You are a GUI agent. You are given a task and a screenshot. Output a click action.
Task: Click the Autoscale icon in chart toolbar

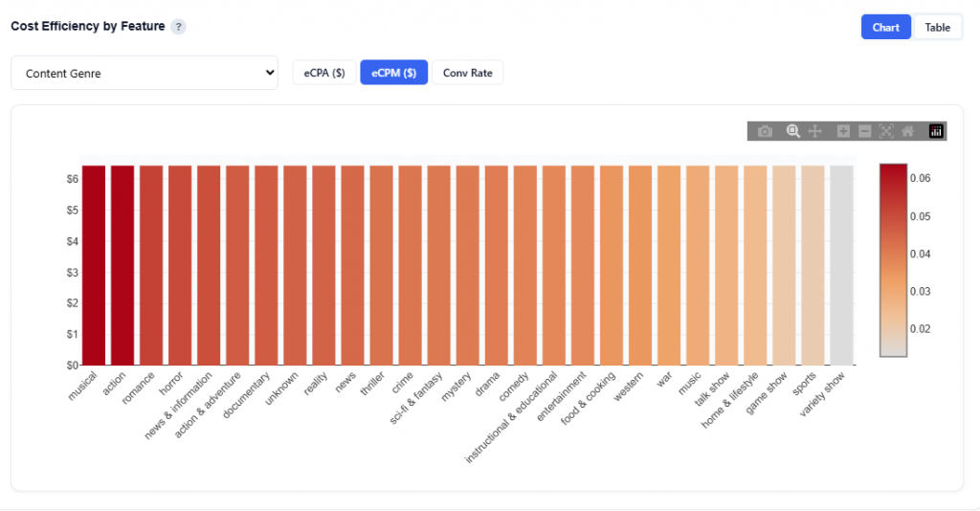click(x=886, y=131)
